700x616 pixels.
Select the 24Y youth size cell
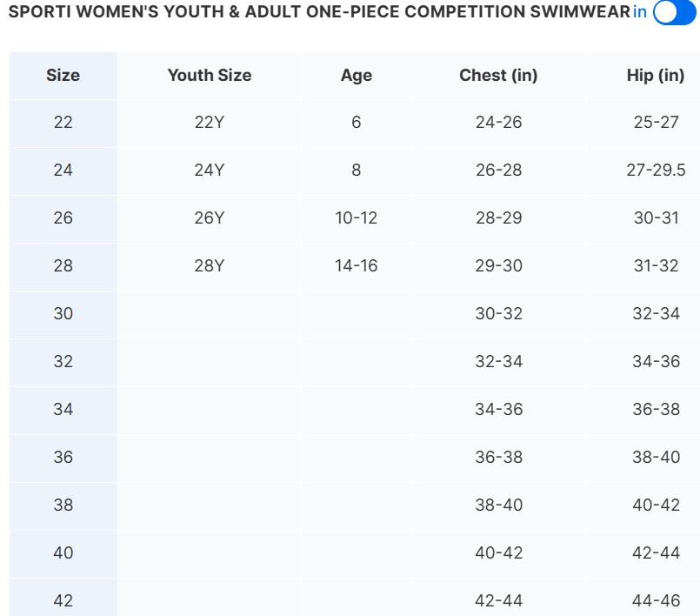click(210, 170)
